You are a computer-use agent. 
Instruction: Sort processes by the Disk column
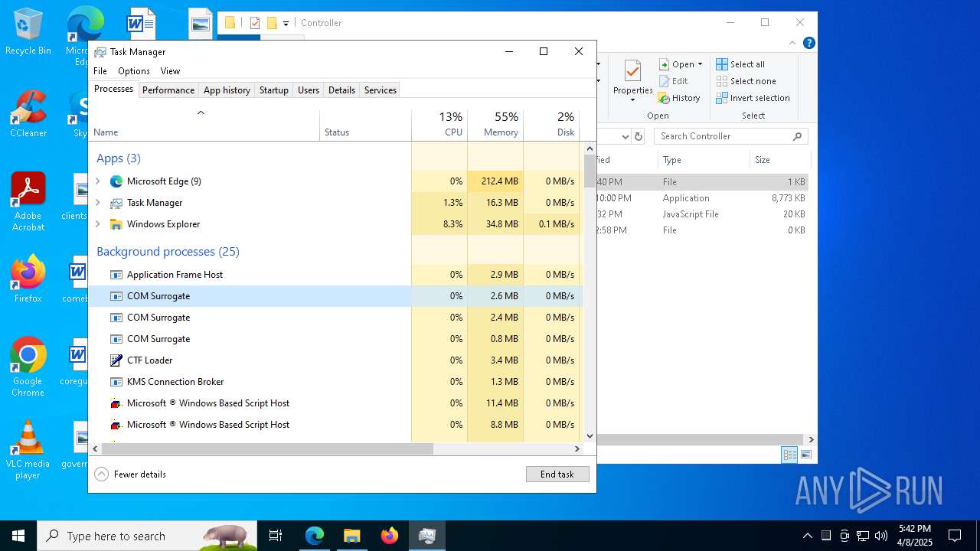click(551, 125)
